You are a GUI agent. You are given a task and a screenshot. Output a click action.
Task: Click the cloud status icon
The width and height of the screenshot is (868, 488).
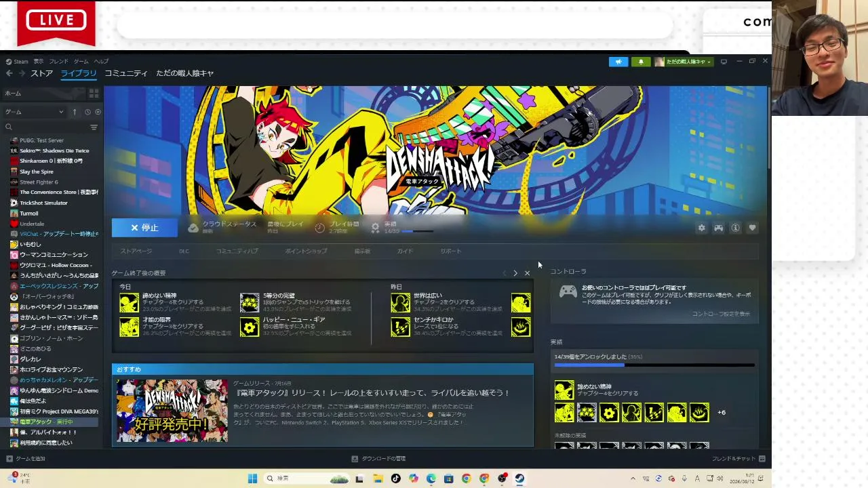pos(193,228)
